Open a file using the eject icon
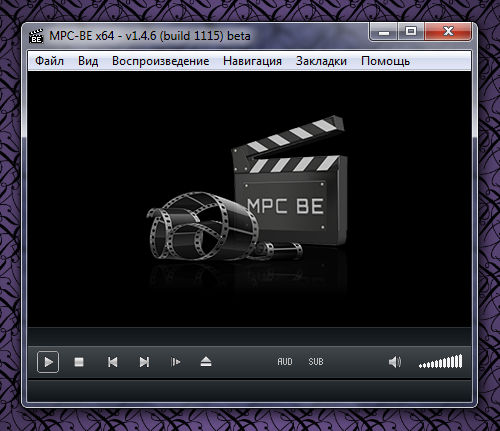The width and height of the screenshot is (500, 431). point(206,362)
